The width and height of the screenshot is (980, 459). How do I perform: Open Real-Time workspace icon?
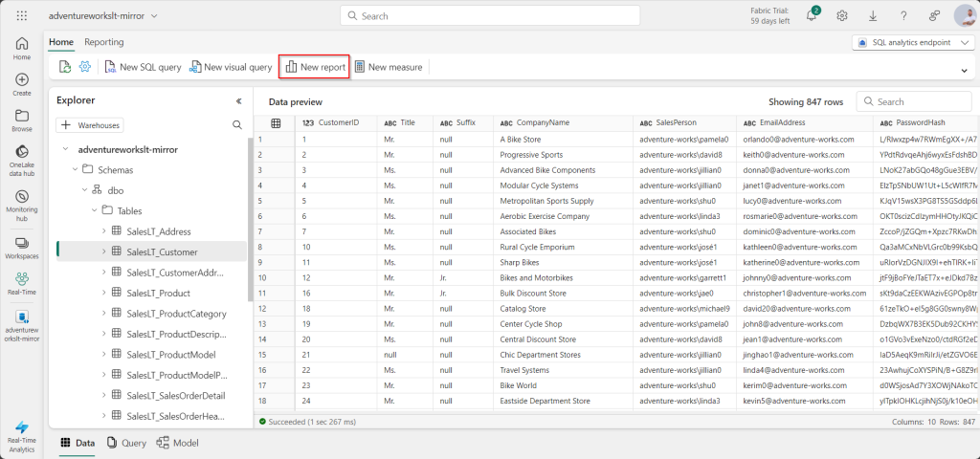click(x=22, y=283)
